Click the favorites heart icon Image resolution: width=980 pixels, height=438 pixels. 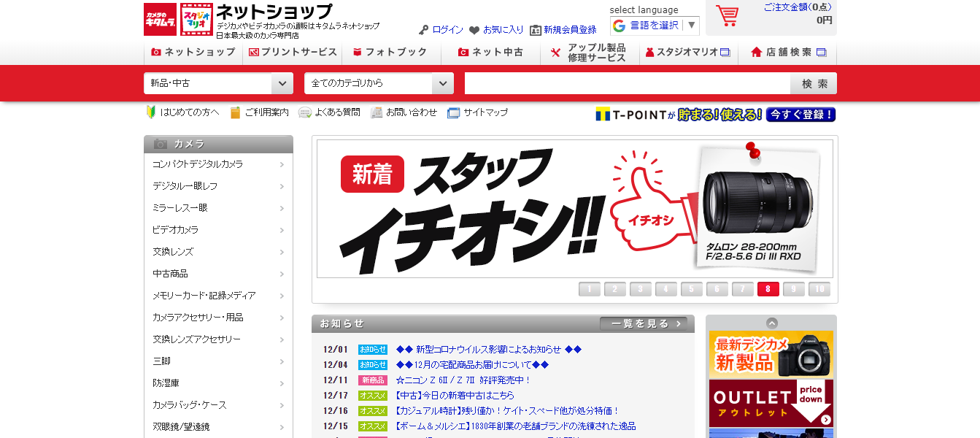tap(474, 30)
